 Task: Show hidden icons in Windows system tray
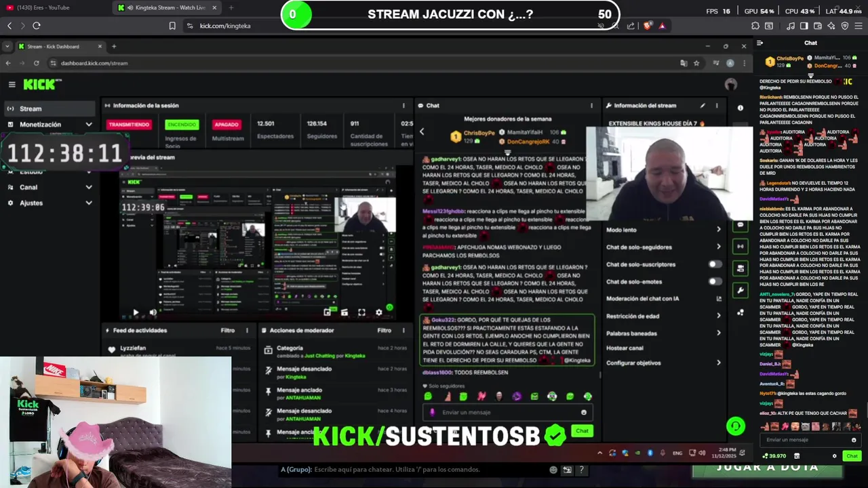click(599, 453)
